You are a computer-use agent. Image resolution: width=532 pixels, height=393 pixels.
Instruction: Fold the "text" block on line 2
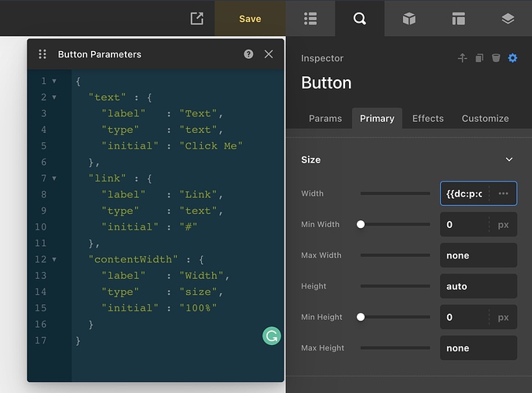tap(54, 97)
